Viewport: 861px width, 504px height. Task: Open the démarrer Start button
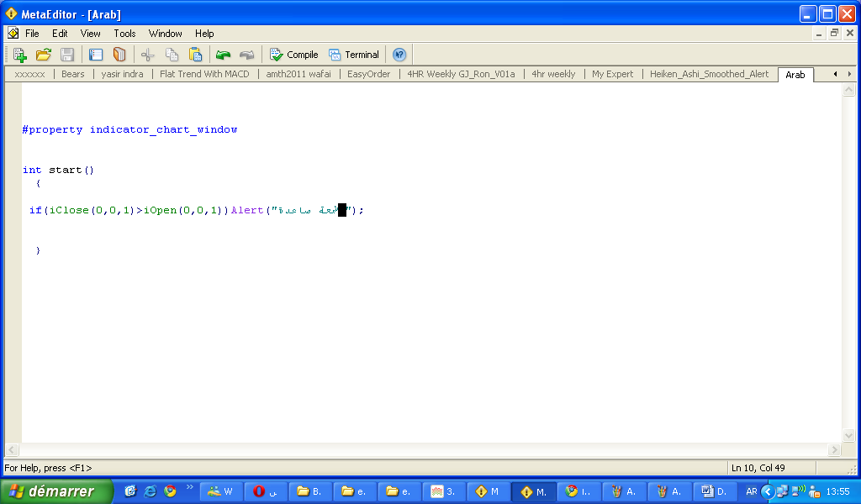[56, 491]
